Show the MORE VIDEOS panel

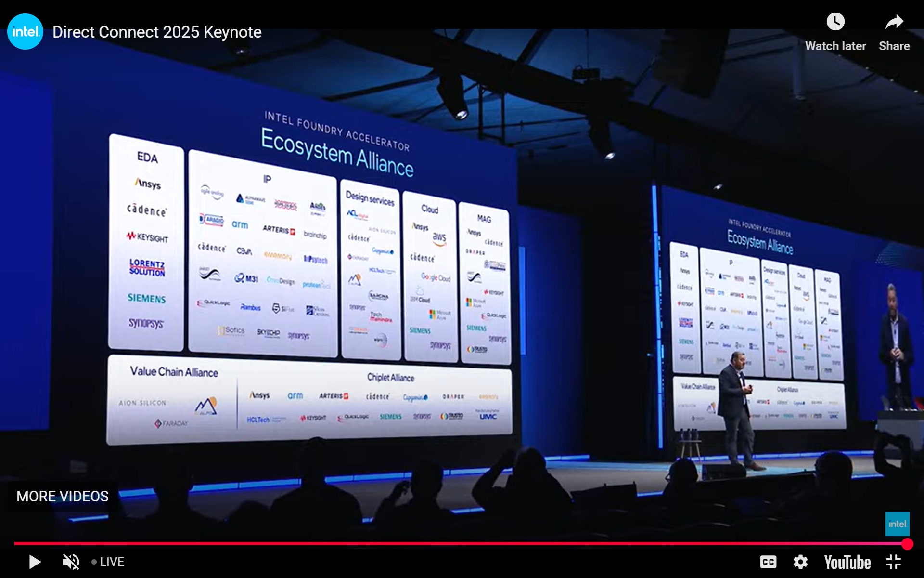(x=63, y=496)
